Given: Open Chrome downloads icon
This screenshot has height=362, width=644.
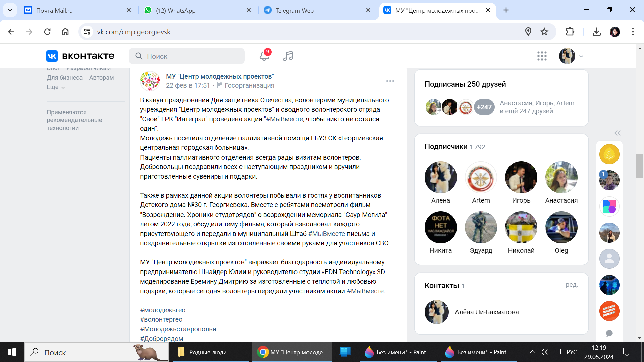Looking at the screenshot, I should pos(596,32).
